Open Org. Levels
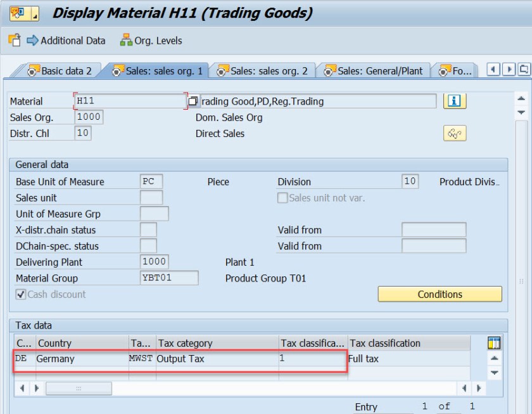 (x=151, y=41)
